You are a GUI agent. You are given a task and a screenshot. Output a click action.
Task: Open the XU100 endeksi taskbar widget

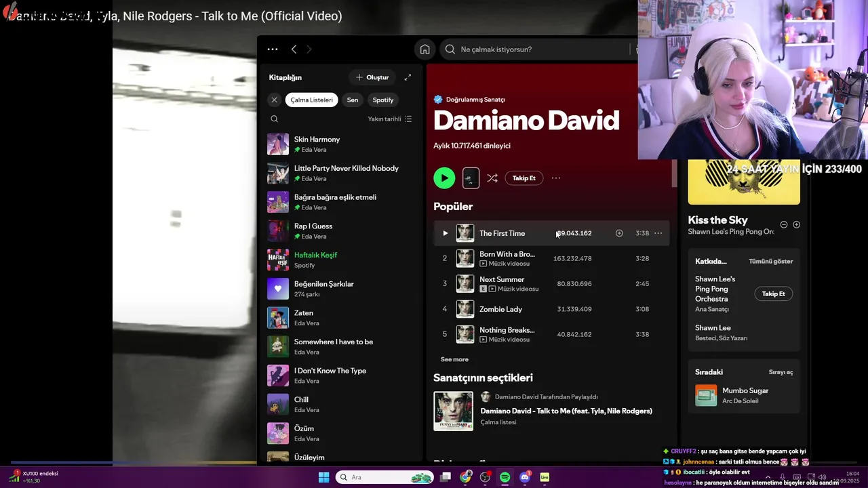pos(34,476)
